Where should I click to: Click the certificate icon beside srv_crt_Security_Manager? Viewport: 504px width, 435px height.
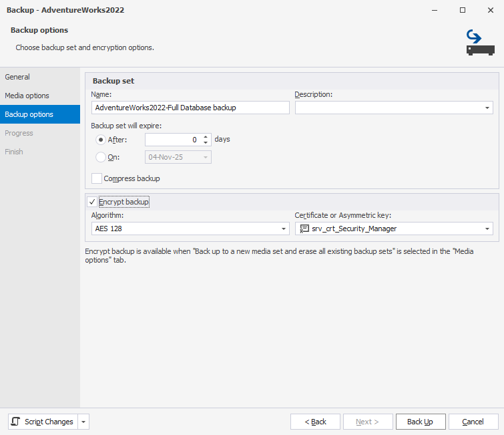(x=304, y=229)
